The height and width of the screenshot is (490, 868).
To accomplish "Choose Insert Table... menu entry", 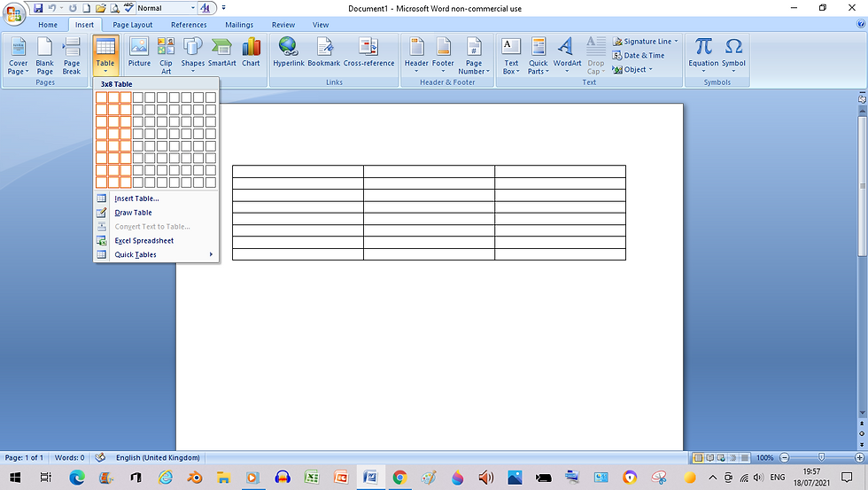I will click(156, 198).
